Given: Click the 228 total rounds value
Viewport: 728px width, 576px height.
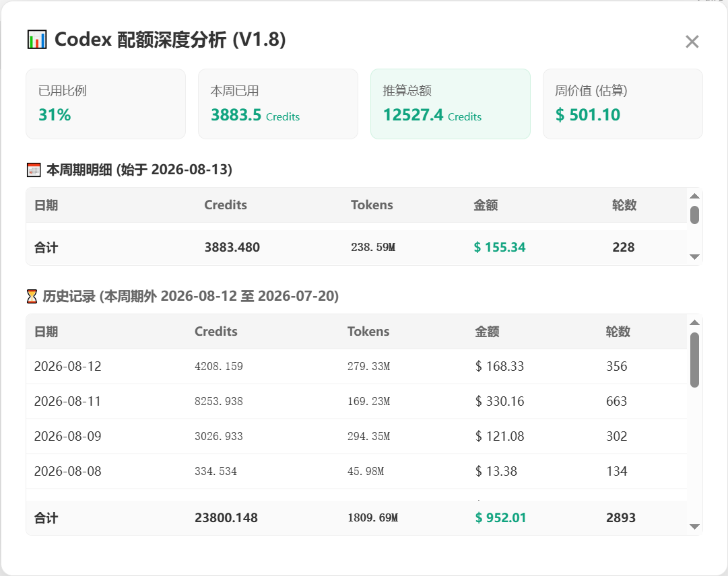Looking at the screenshot, I should pyautogui.click(x=624, y=247).
